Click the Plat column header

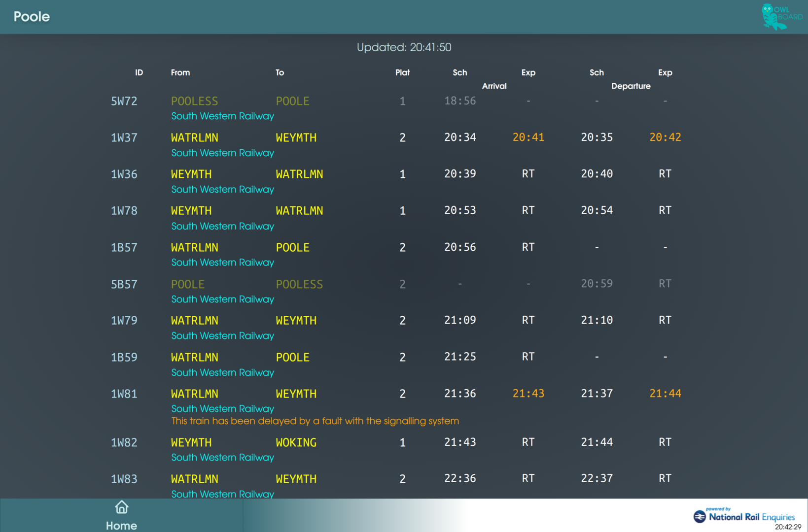(x=402, y=72)
